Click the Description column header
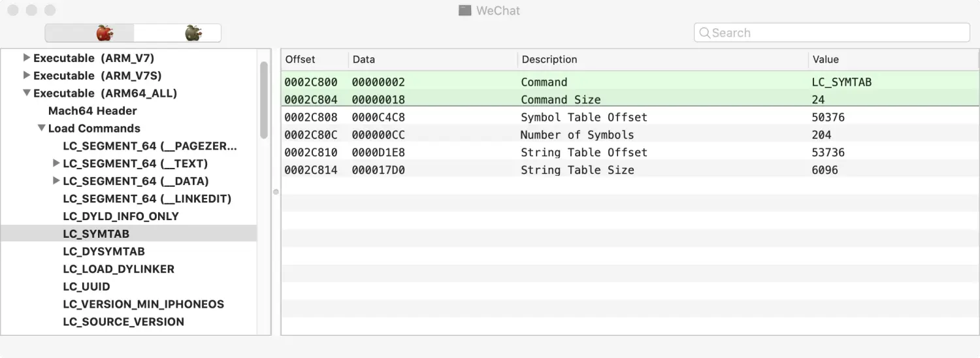The width and height of the screenshot is (980, 358). click(x=549, y=59)
